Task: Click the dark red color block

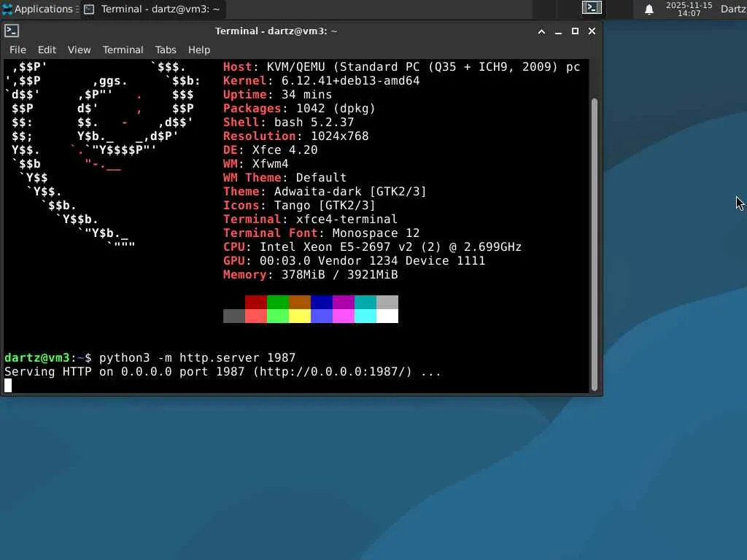Action: tap(256, 302)
